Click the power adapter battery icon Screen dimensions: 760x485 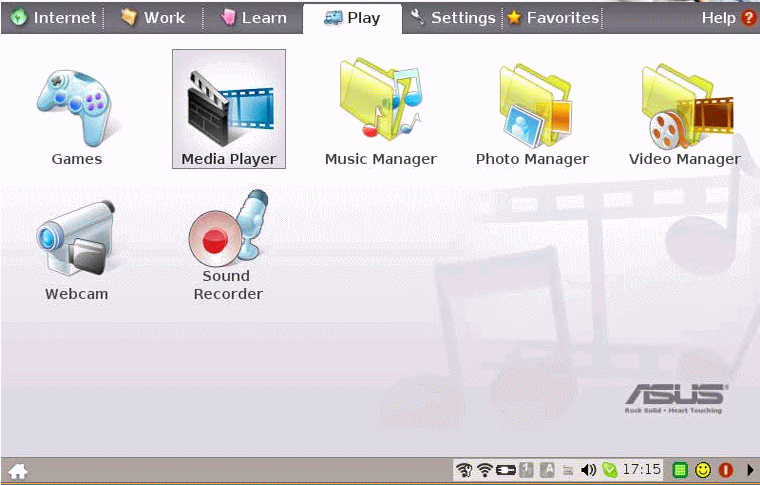click(506, 469)
